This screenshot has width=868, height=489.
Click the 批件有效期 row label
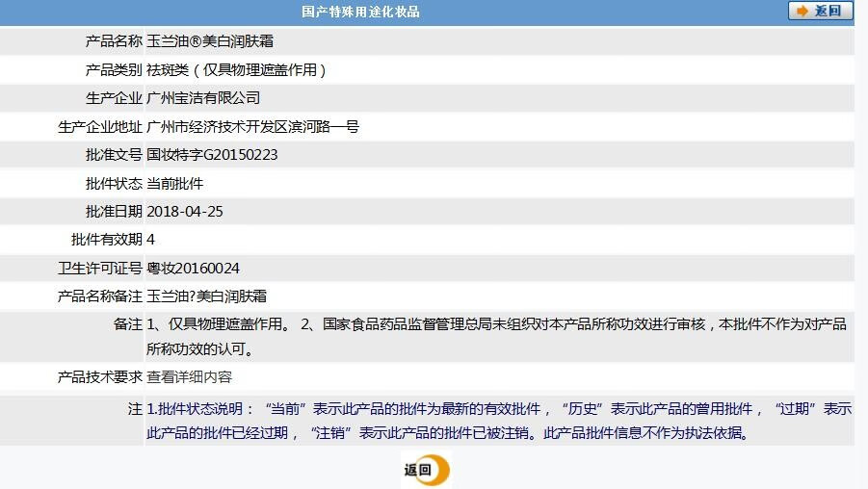(x=107, y=240)
